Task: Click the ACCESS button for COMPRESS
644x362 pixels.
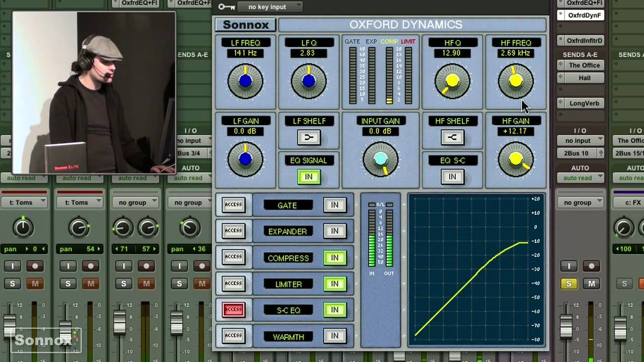Action: pos(233,257)
